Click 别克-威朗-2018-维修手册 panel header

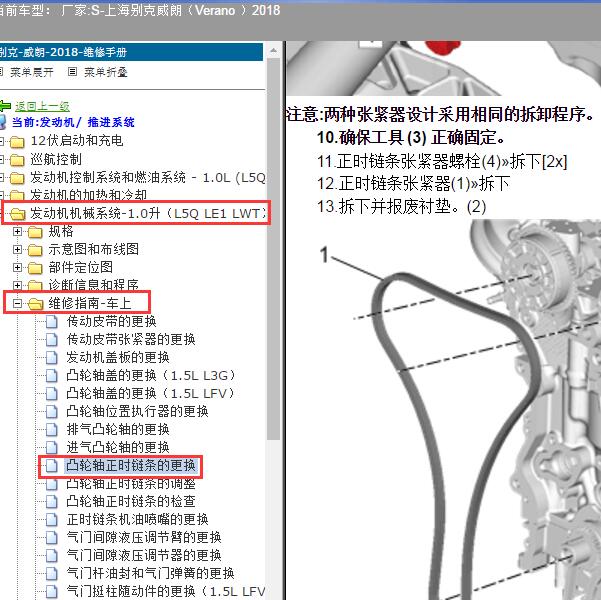[131, 52]
